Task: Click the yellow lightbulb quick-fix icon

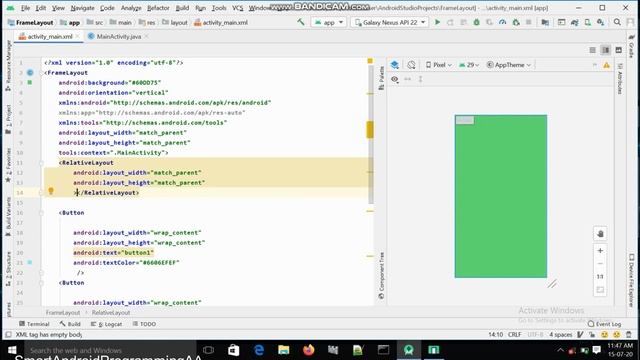Action: [x=51, y=191]
